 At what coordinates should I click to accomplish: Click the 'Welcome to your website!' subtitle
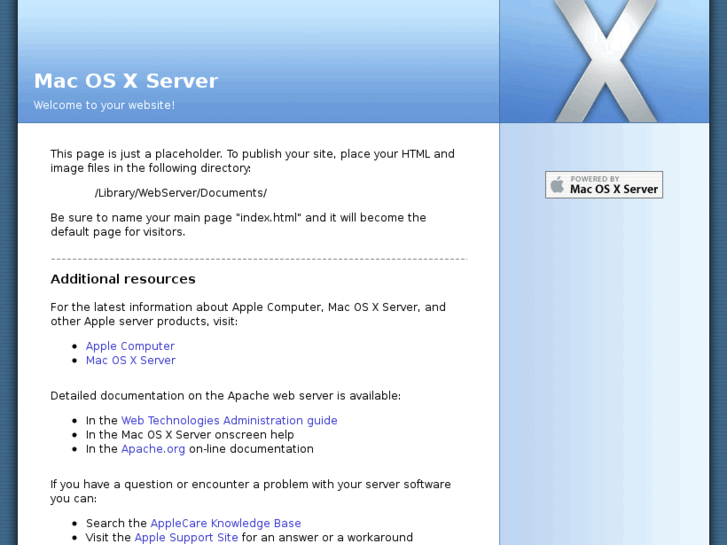tap(104, 105)
